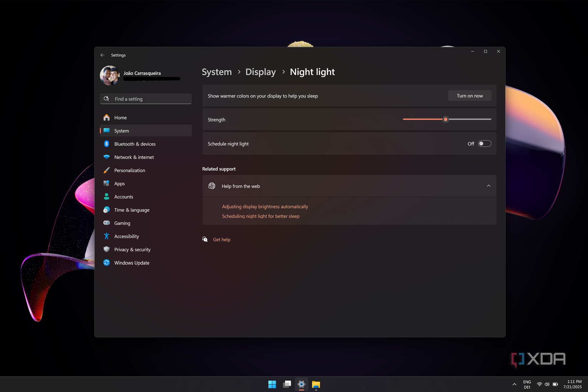Click the Get help link
The width and height of the screenshot is (588, 392).
point(222,240)
